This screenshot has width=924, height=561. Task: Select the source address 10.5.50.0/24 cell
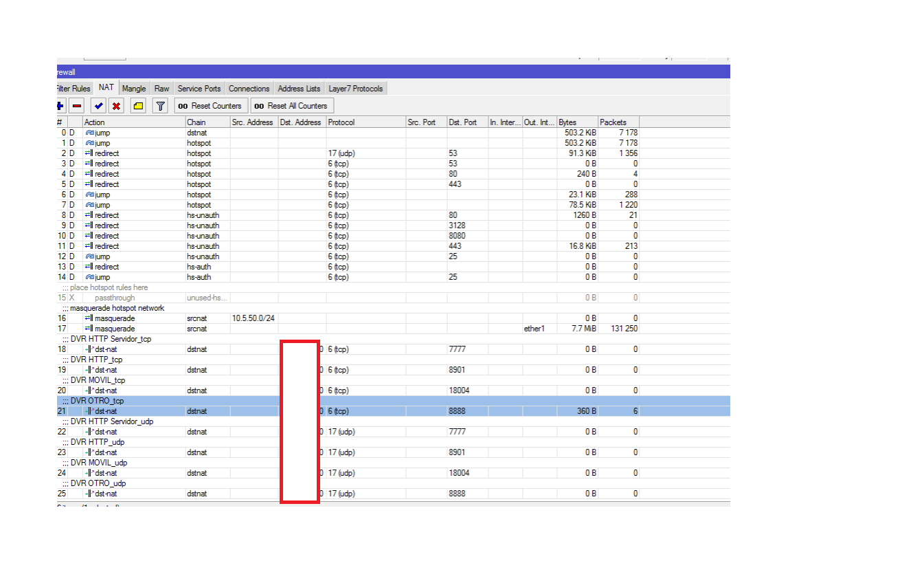(x=254, y=318)
